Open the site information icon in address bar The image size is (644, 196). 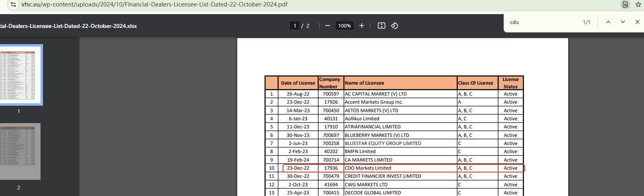pos(13,4)
